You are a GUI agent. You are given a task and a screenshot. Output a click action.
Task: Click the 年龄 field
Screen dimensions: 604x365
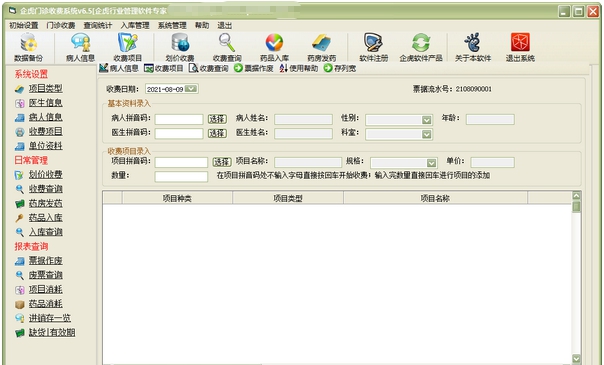pyautogui.click(x=490, y=119)
